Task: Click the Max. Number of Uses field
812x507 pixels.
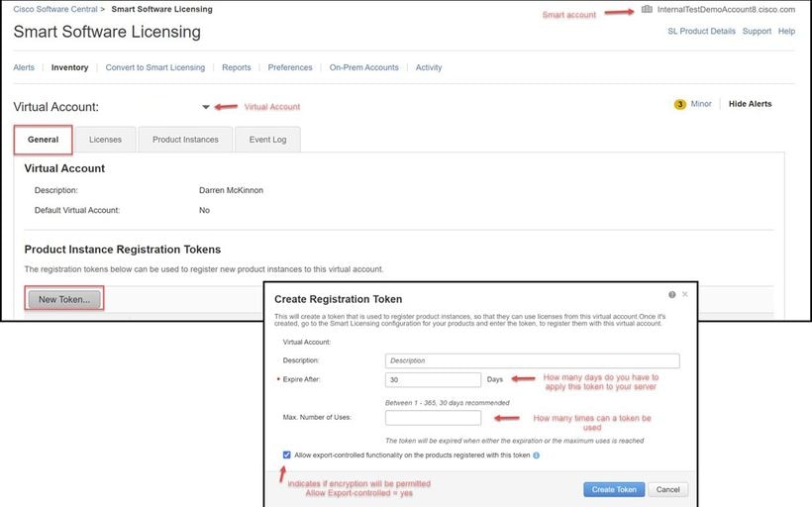Action: click(433, 418)
